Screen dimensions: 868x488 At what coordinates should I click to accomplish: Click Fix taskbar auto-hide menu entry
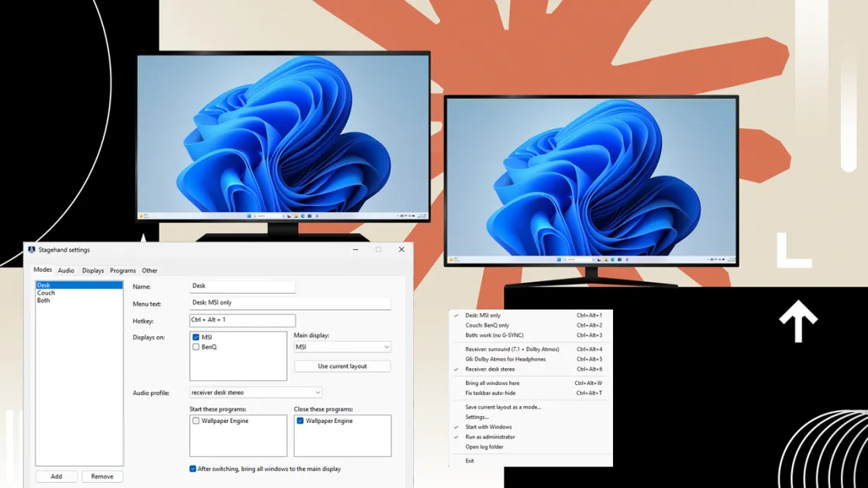[530, 393]
